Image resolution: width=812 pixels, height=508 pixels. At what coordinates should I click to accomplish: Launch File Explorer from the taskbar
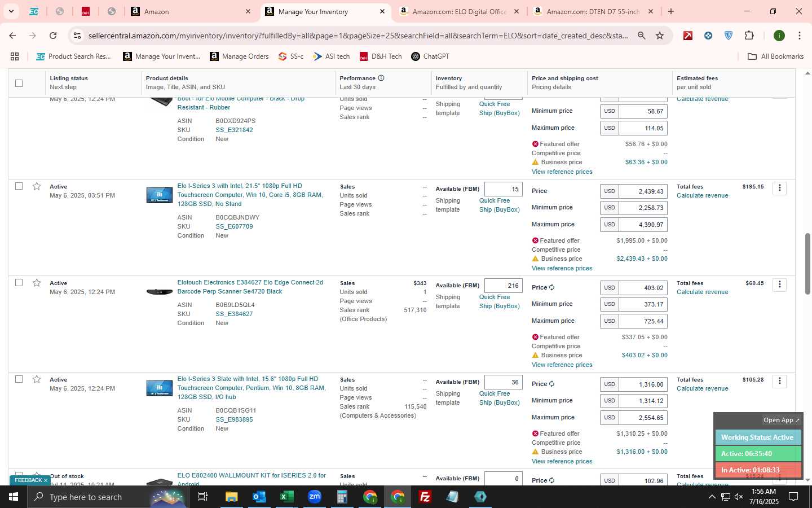tap(231, 497)
